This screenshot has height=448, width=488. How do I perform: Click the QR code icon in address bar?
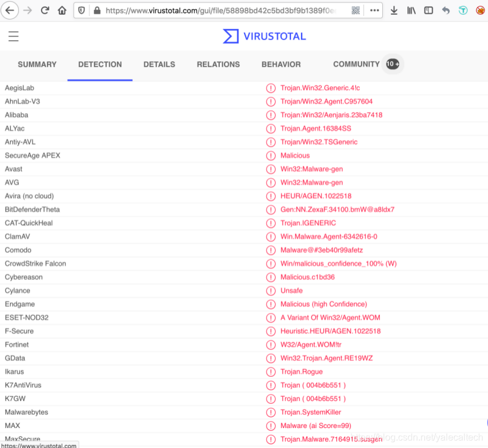point(356,11)
